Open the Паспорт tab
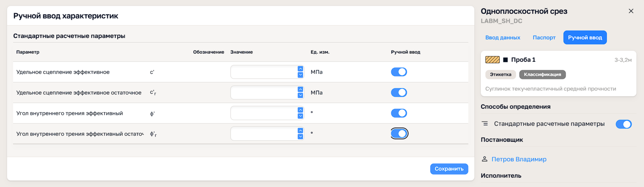The image size is (644, 187). 544,38
